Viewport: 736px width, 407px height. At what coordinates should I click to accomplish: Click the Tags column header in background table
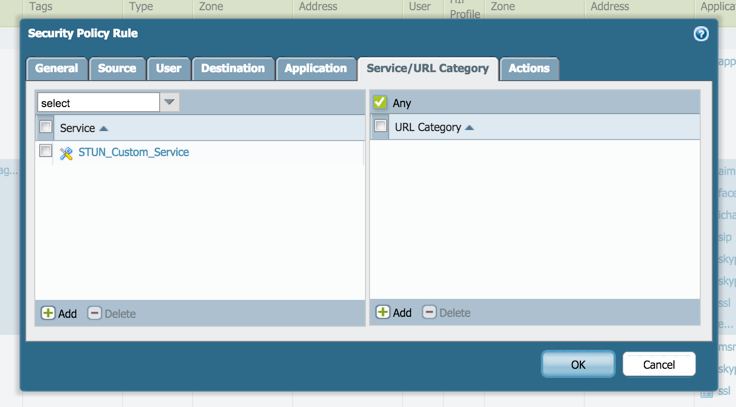[41, 7]
